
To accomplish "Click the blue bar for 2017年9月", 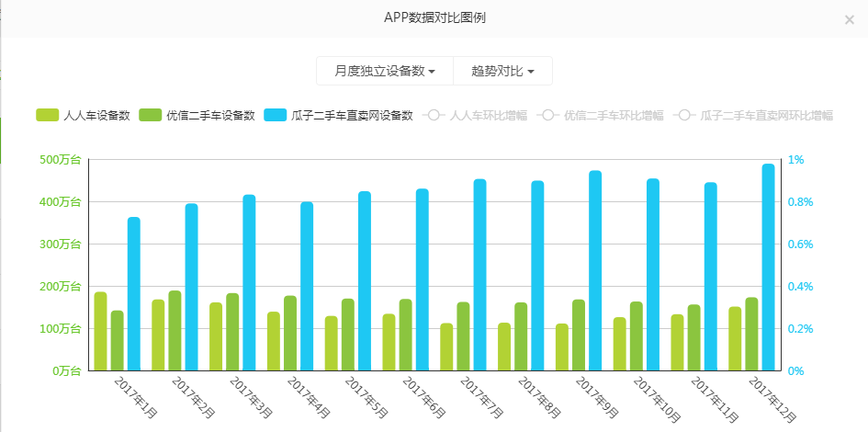I will 595,270.
